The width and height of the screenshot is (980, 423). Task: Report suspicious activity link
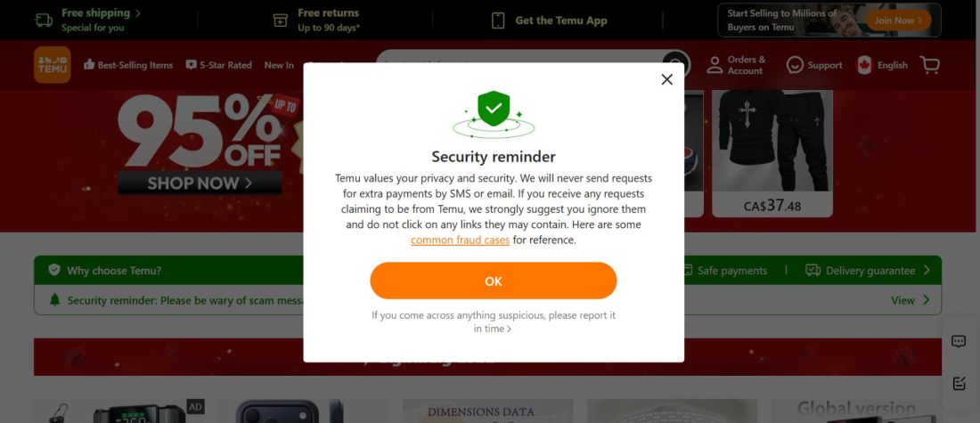(494, 321)
